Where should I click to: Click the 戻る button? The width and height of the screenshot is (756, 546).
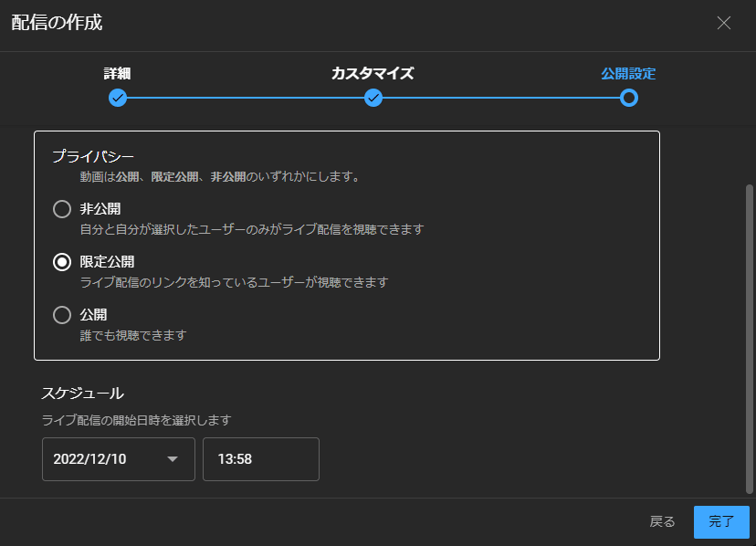(662, 521)
